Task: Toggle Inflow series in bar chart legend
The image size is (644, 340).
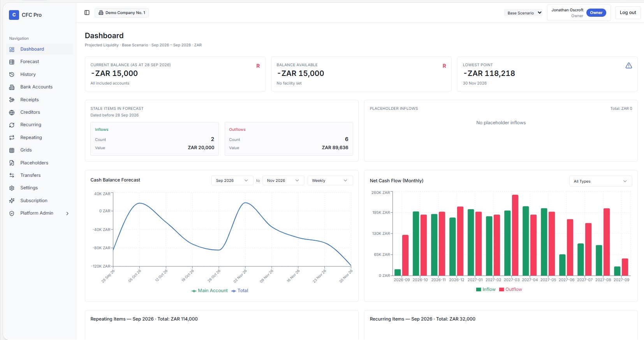Action: point(486,289)
